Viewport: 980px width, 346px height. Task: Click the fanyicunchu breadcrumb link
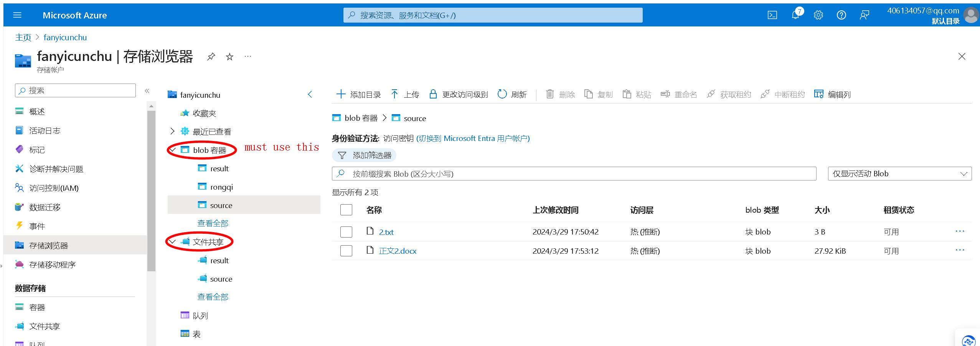65,37
